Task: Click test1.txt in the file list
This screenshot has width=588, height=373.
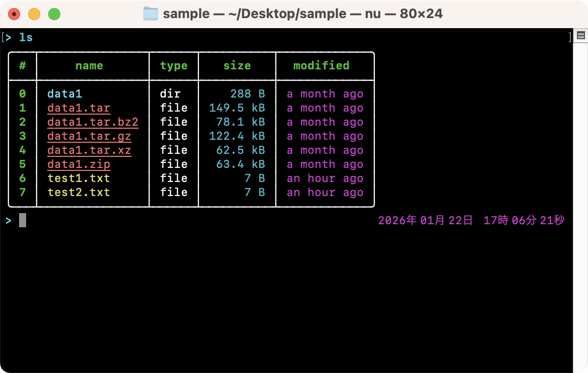Action: click(78, 178)
